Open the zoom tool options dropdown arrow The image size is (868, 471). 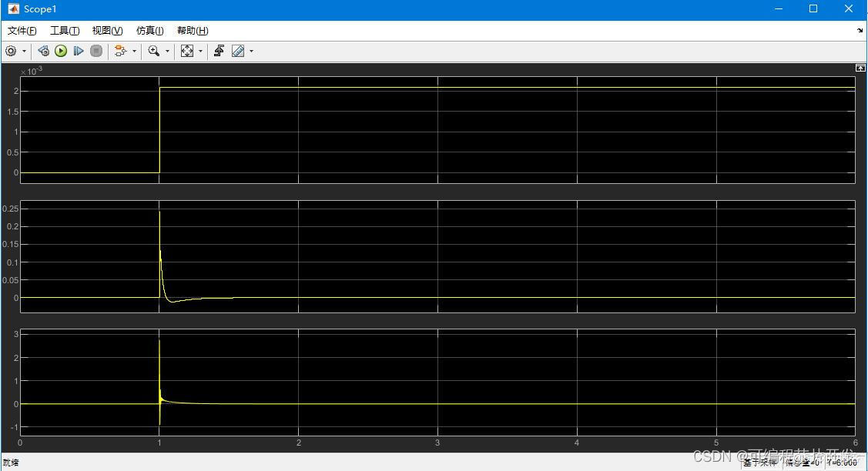[167, 52]
